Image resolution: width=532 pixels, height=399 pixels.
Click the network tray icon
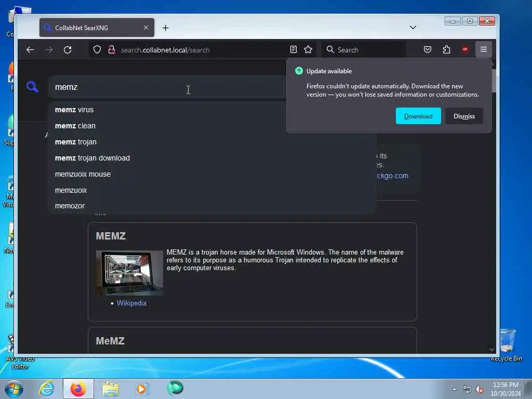pos(467,390)
